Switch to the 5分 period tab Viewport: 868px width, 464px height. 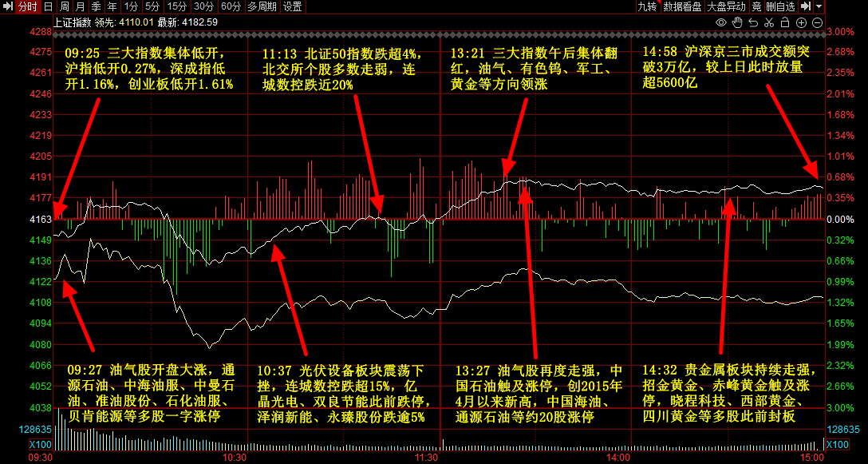152,6
